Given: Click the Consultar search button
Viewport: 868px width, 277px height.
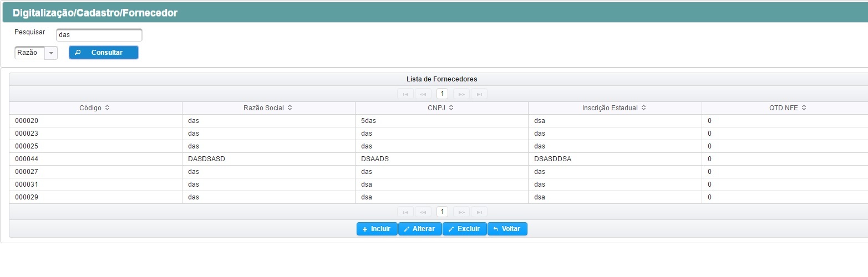Looking at the screenshot, I should point(104,53).
